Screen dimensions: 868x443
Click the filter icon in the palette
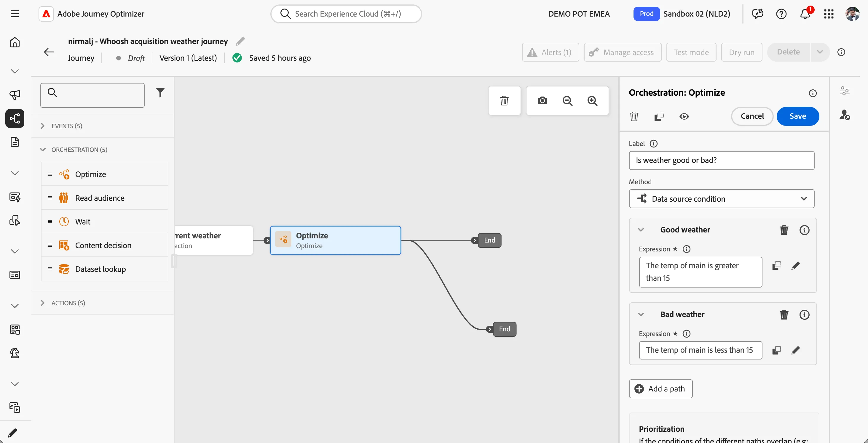pos(160,92)
